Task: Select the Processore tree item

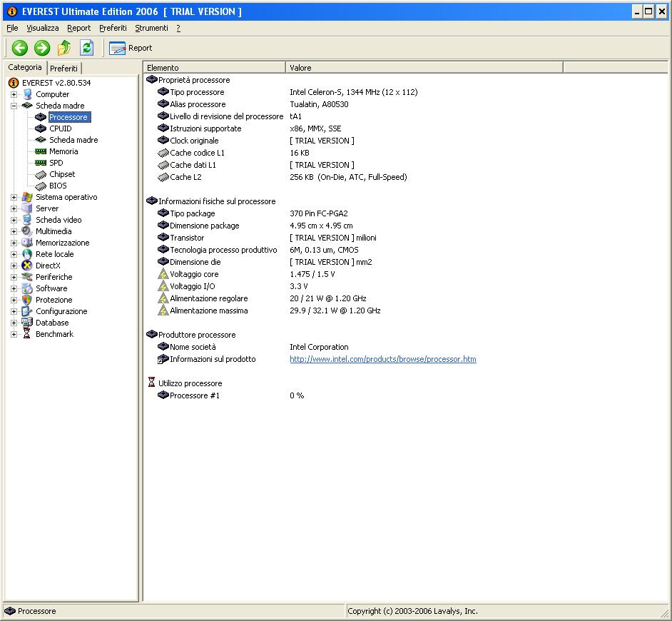Action: [x=68, y=117]
